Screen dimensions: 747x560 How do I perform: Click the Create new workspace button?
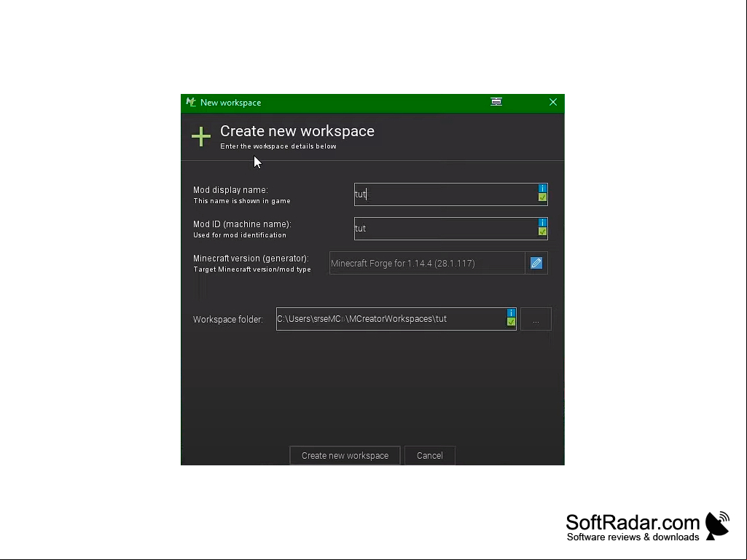(345, 456)
